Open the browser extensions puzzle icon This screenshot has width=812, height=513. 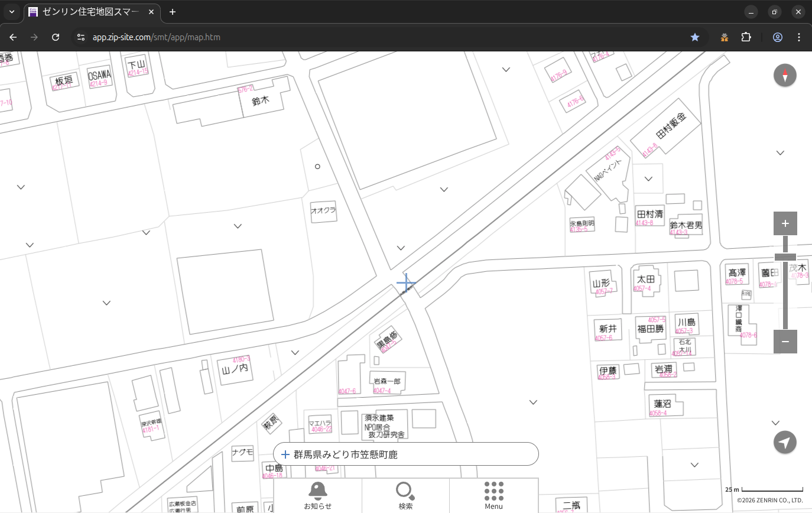[746, 37]
